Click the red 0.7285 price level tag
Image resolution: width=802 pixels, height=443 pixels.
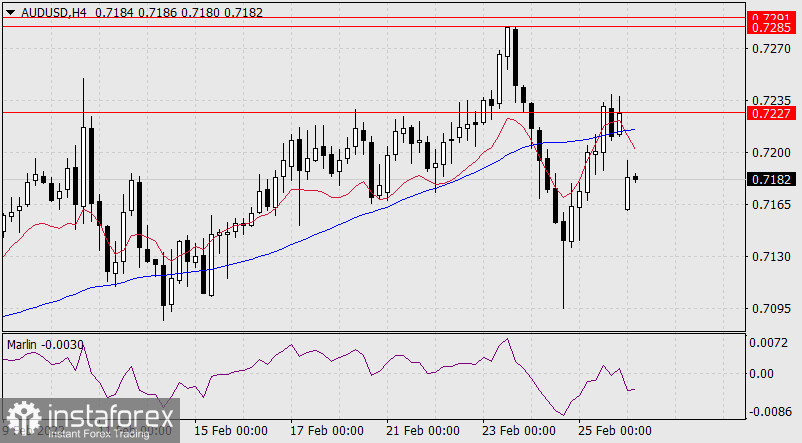772,27
